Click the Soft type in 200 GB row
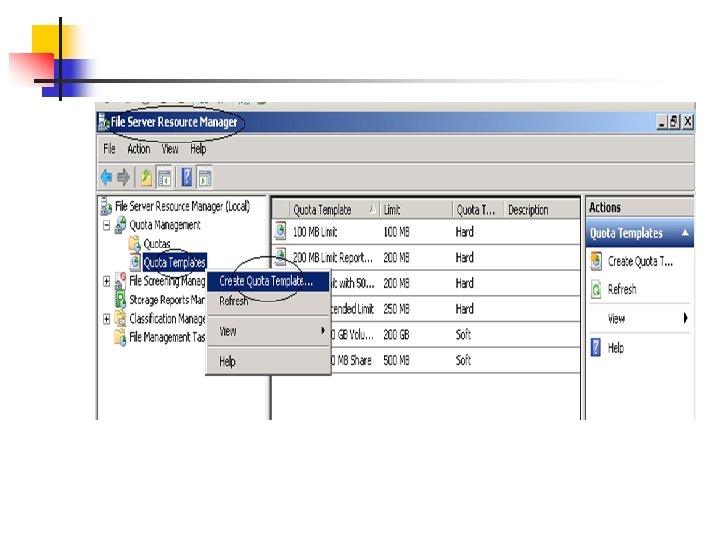720x540 pixels. pos(463,335)
